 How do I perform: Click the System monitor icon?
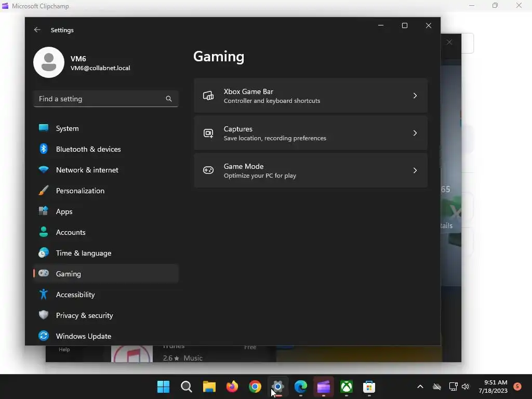[44, 128]
